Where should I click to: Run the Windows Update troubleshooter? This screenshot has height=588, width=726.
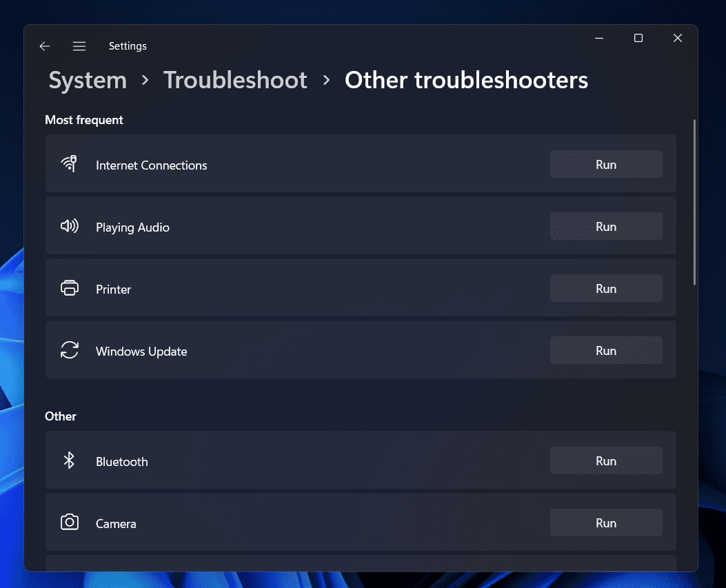[x=605, y=351]
